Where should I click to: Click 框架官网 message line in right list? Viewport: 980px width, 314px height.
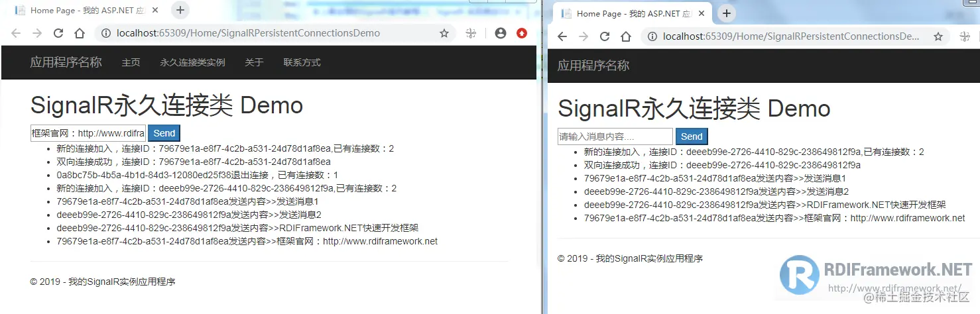774,218
